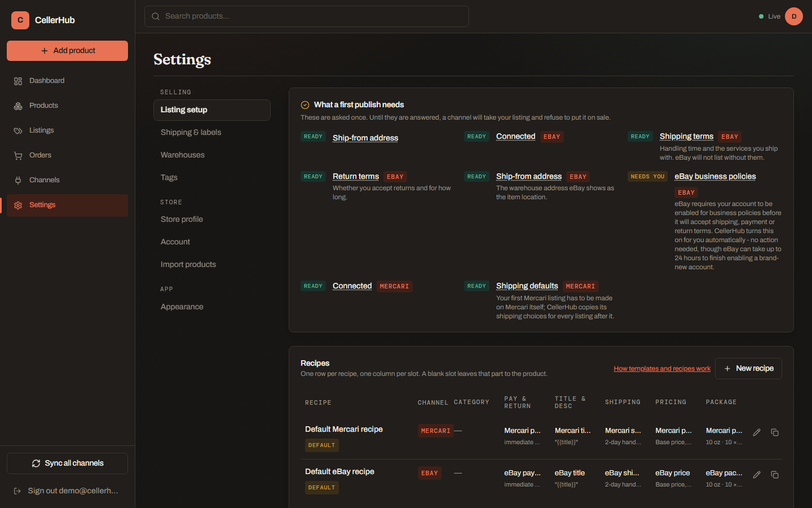Click the Dashboard grid icon

click(18, 81)
